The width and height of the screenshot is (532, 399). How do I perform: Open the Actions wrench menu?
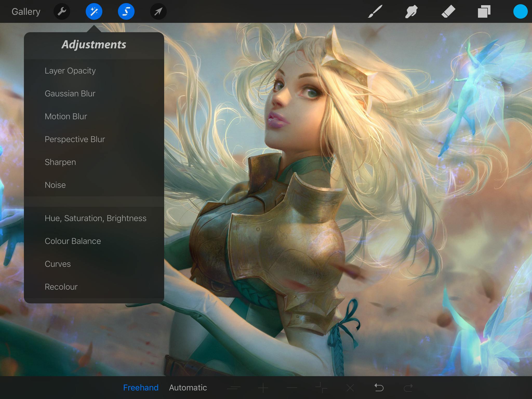coord(62,11)
